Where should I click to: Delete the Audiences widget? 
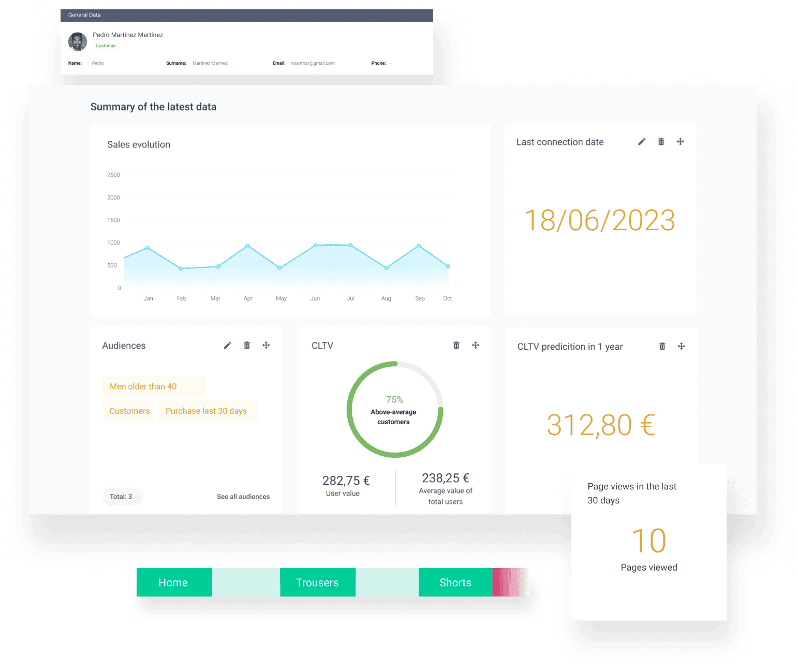tap(247, 345)
